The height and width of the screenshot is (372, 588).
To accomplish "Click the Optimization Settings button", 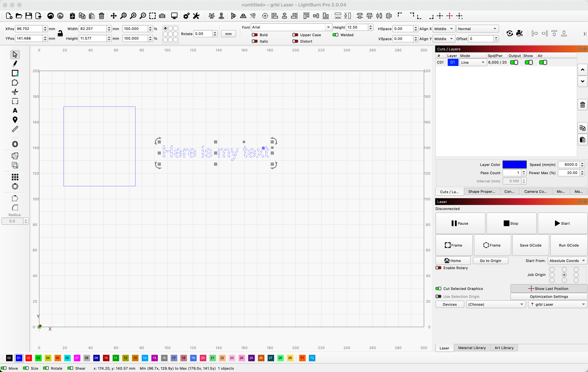I will [549, 297].
